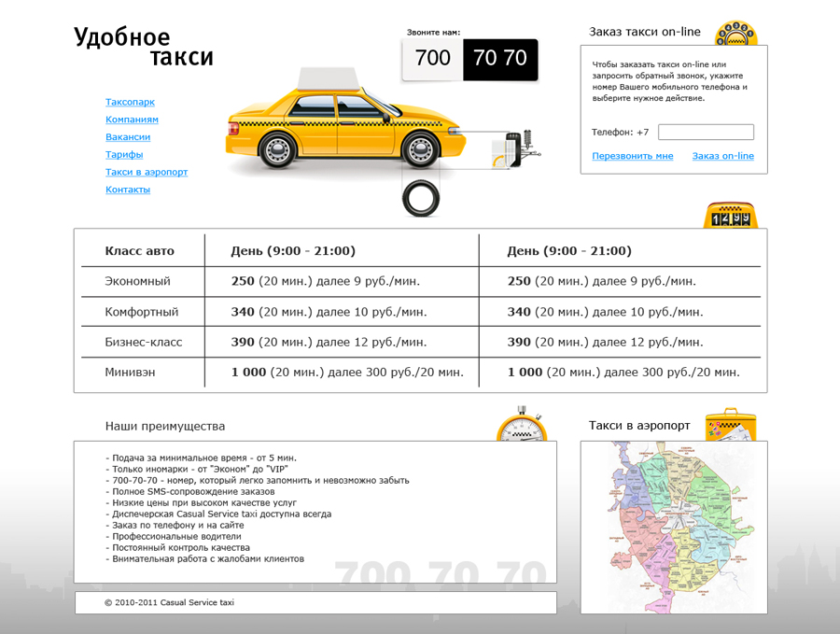Viewport: 840px width, 634px height.
Task: Click the Минивэн price in the first tariff column
Action: [x=347, y=373]
